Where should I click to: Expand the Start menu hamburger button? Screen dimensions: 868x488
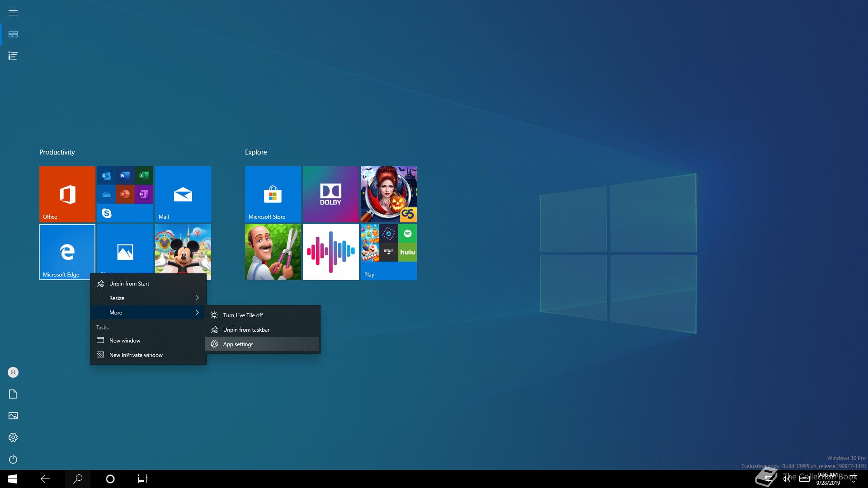pyautogui.click(x=13, y=13)
